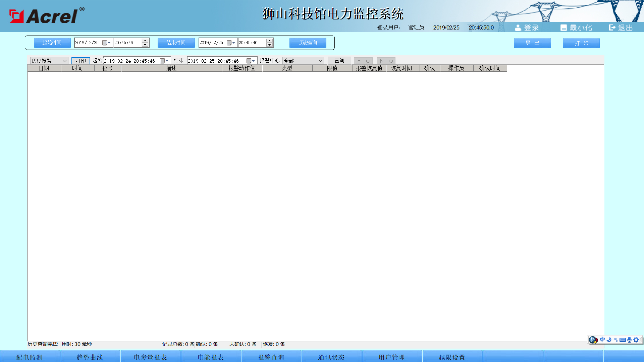Click the IME microphone voice input icon
The image size is (644, 362).
pyautogui.click(x=629, y=340)
